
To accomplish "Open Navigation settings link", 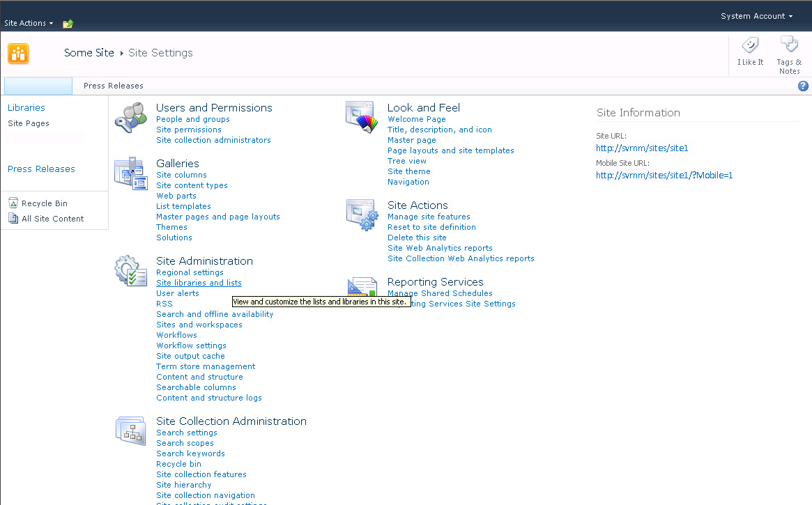I will point(408,182).
